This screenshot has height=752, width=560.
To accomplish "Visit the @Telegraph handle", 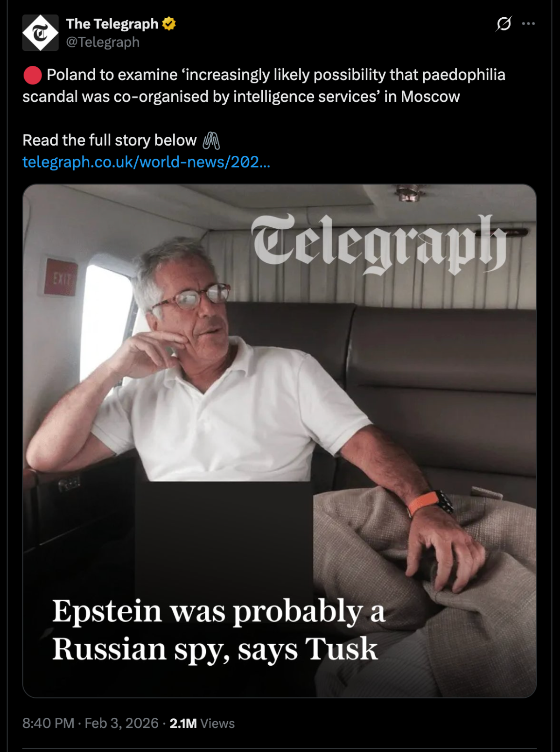I will [x=103, y=42].
